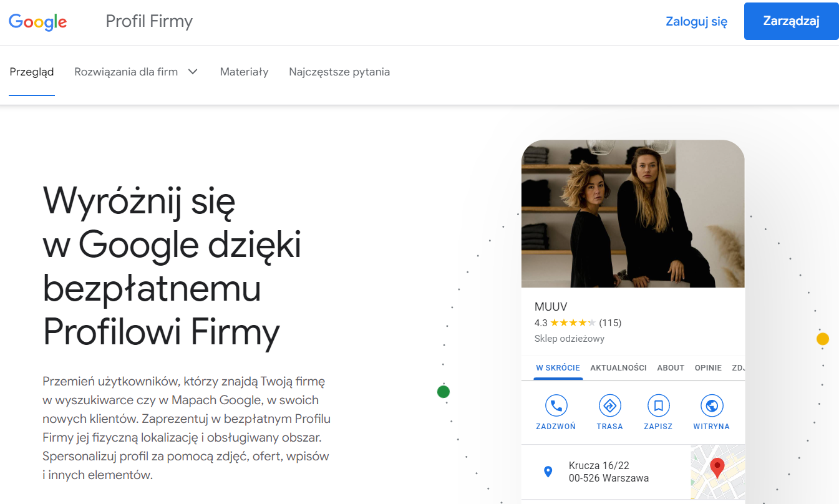The width and height of the screenshot is (839, 504).
Task: Switch to the ABOUT tab
Action: pos(671,368)
